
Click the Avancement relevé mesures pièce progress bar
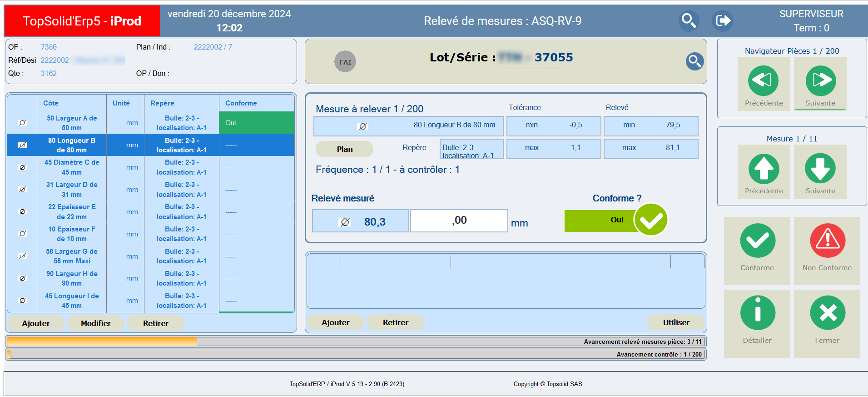(356, 342)
